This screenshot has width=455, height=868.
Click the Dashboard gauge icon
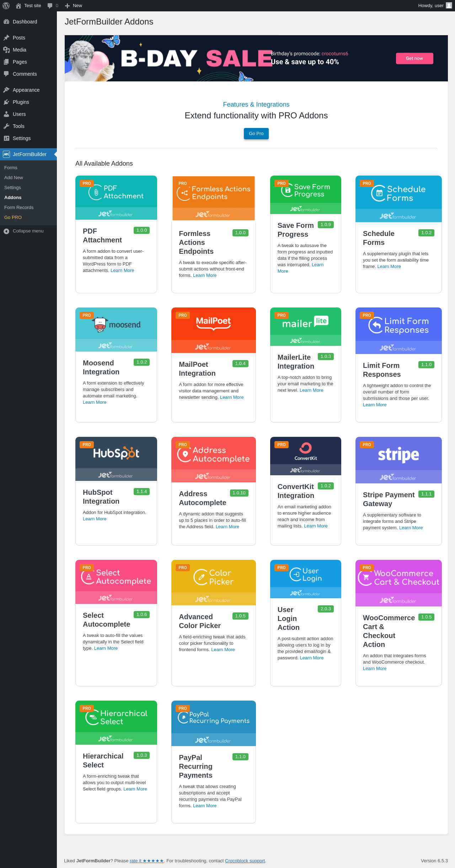coord(6,22)
